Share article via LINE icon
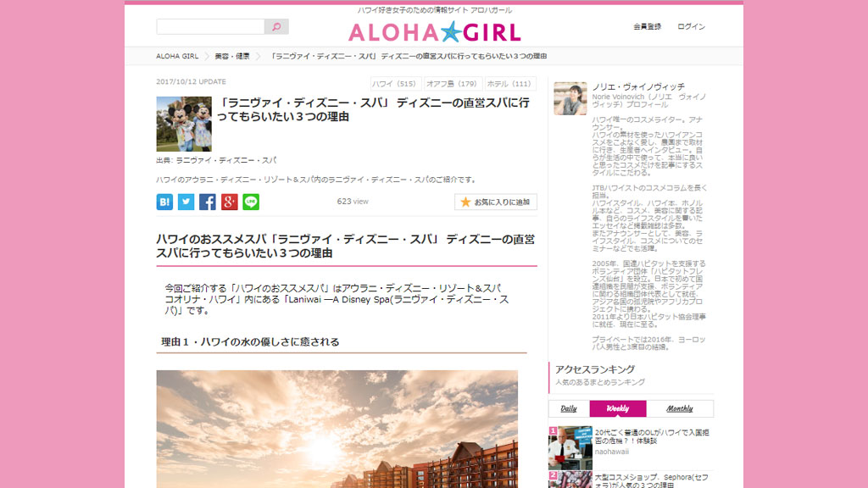Image resolution: width=868 pixels, height=488 pixels. pos(251,202)
